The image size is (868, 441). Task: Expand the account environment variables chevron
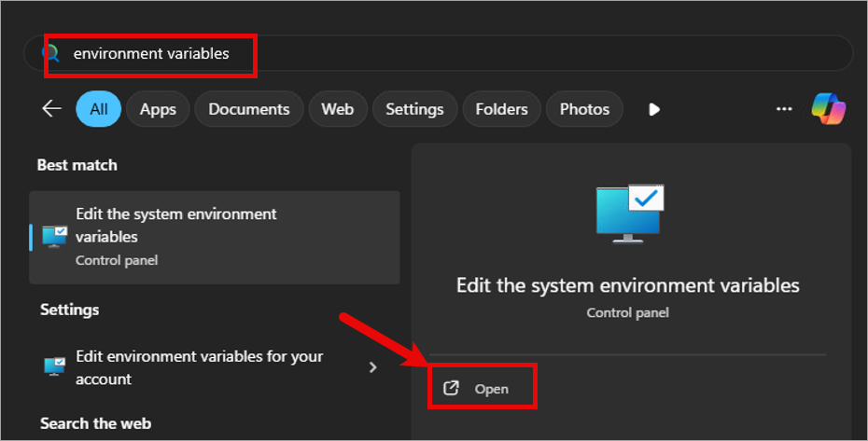pyautogui.click(x=373, y=367)
